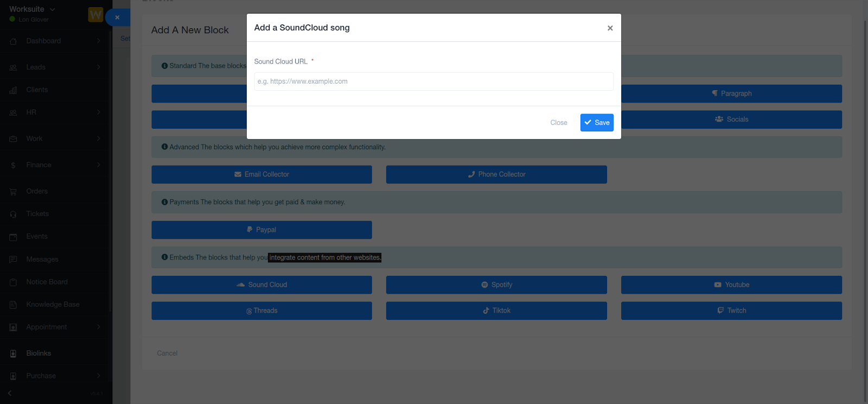Open Dashboard in the sidebar
The height and width of the screenshot is (404, 868).
click(x=43, y=41)
